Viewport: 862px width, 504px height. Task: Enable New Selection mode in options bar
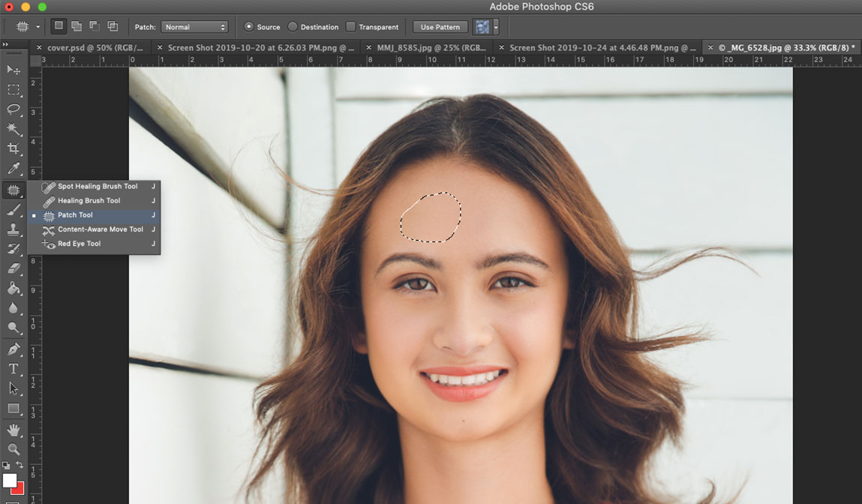59,26
